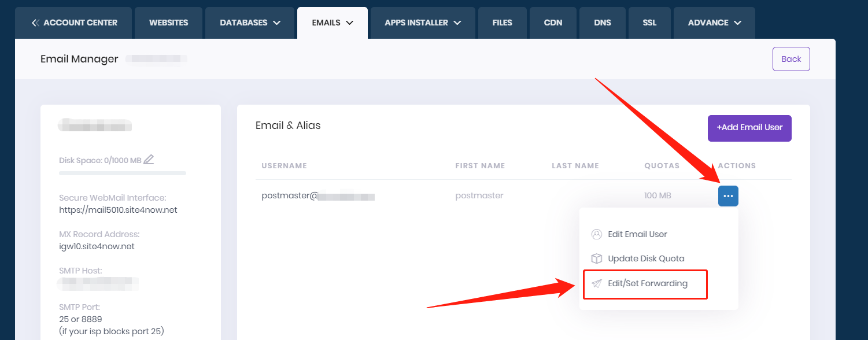
Task: Open the secure webmail interface URL
Action: [x=118, y=210]
